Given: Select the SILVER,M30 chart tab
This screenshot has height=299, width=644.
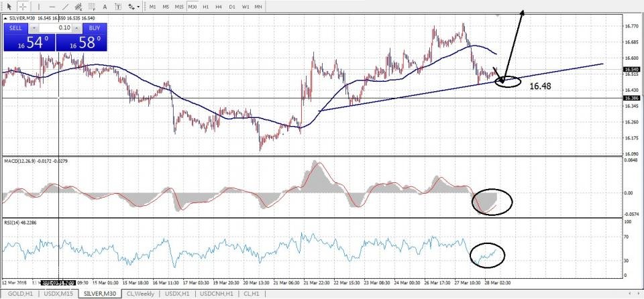Looking at the screenshot, I should (100, 293).
